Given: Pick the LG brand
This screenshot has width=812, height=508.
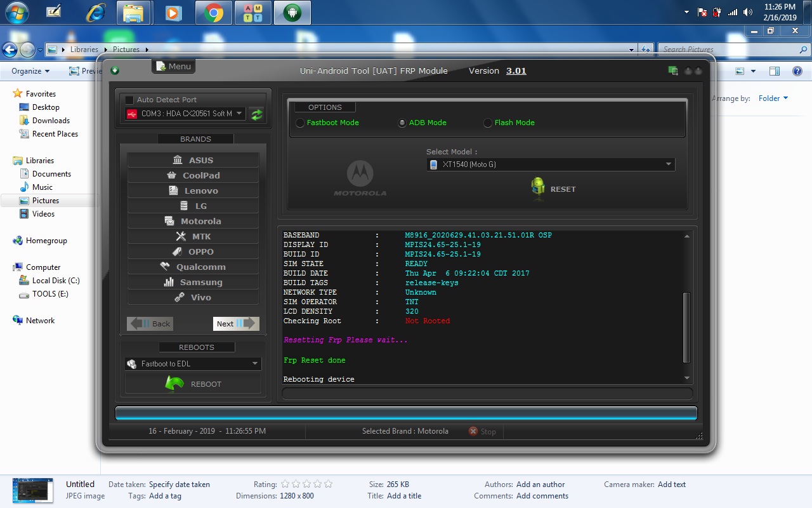Looking at the screenshot, I should [x=193, y=206].
